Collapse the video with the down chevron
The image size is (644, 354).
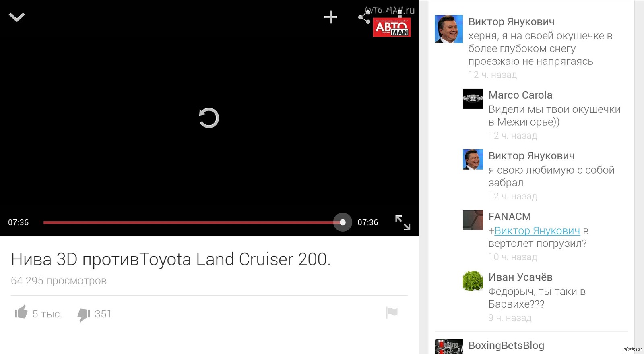click(17, 17)
